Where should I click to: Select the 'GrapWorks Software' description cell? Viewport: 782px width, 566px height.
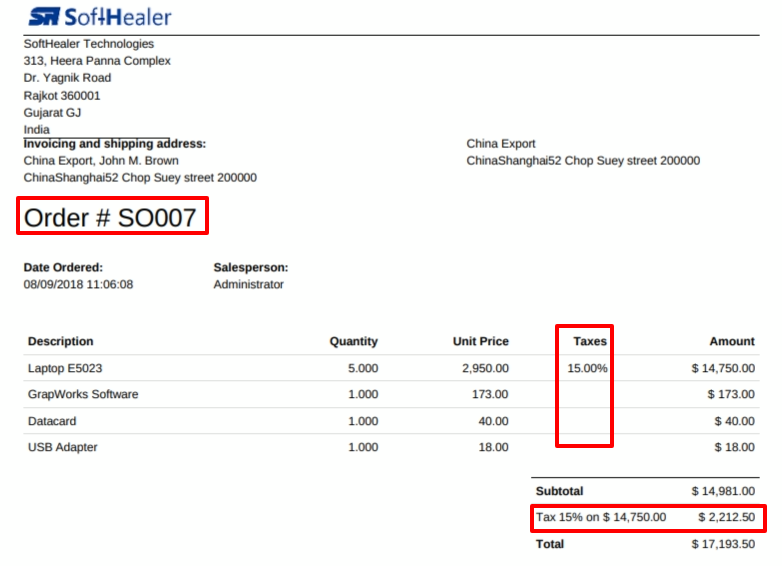tap(83, 394)
